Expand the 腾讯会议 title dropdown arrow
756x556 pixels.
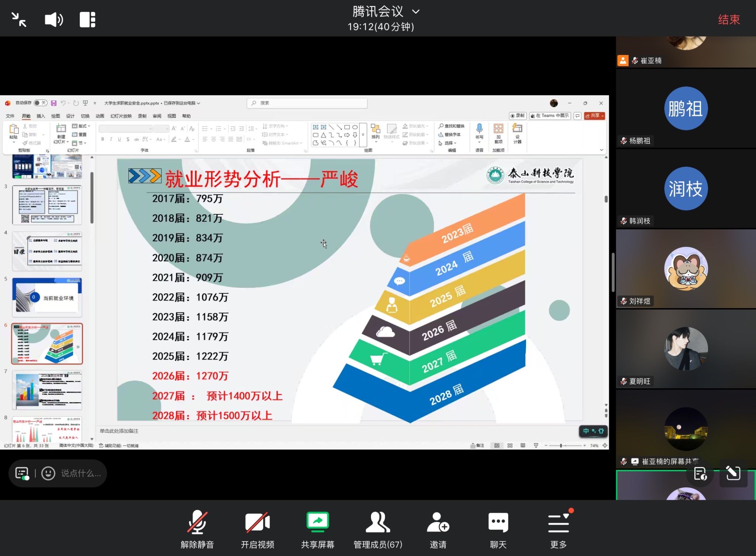416,12
